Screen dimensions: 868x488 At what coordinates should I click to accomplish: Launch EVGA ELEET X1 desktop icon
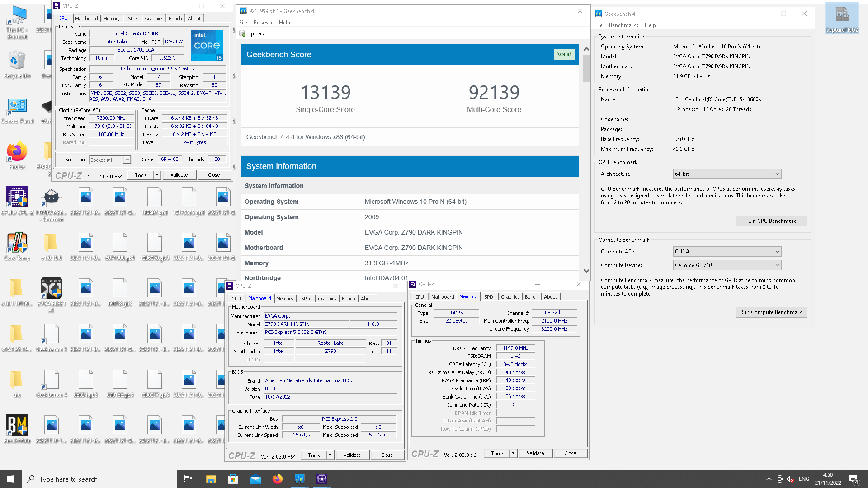[52, 295]
